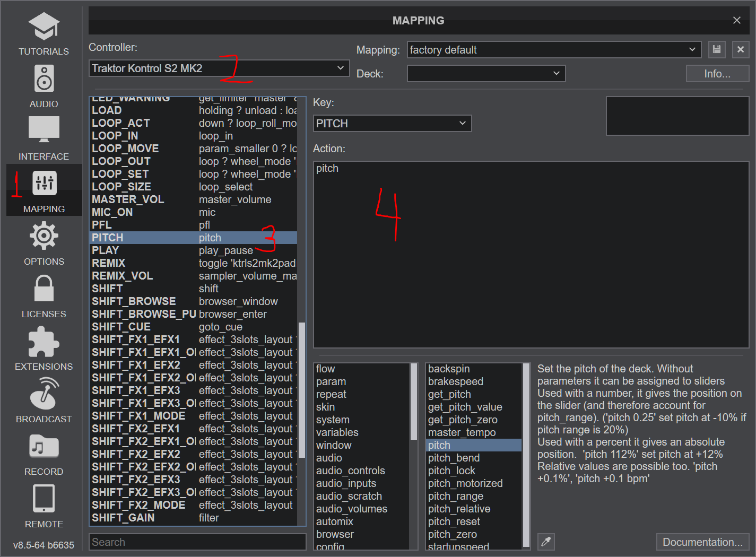Viewport: 756px width, 557px height.
Task: Close the Mapping settings window
Action: point(737,20)
